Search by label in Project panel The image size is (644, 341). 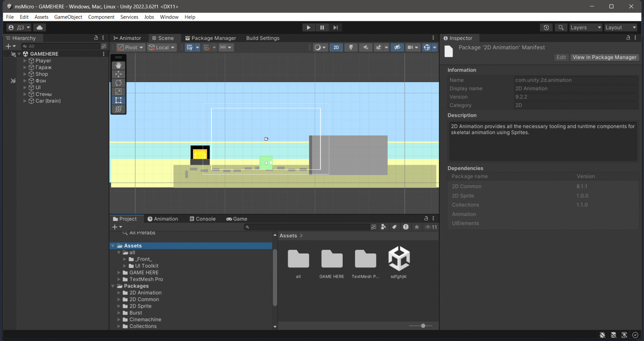click(395, 227)
